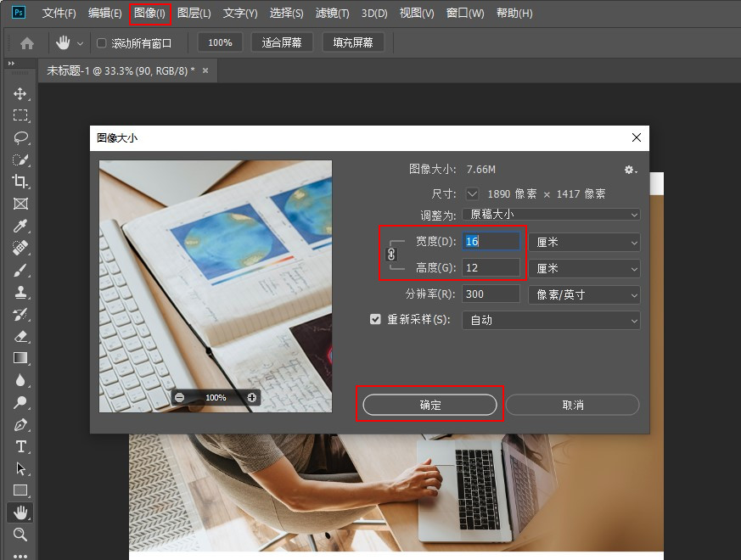Click the 确定 button to confirm
This screenshot has width=741, height=560.
point(429,405)
